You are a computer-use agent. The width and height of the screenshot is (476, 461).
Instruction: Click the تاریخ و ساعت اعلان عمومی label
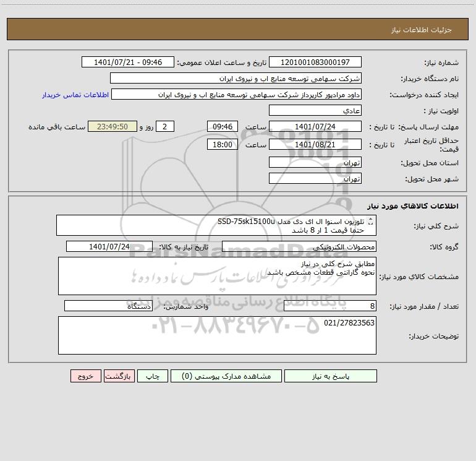[x=222, y=62]
